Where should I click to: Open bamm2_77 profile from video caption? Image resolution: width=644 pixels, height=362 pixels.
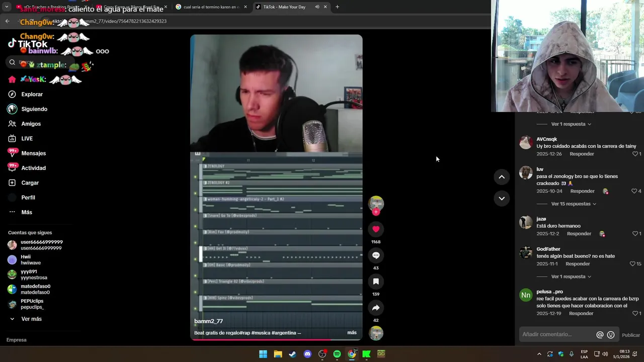(x=208, y=321)
